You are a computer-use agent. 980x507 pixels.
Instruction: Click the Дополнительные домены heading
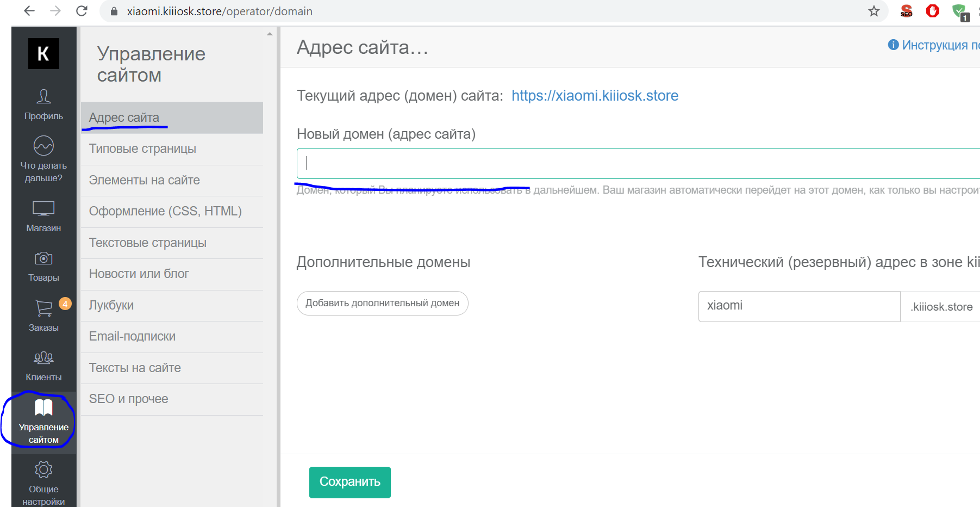tap(383, 262)
